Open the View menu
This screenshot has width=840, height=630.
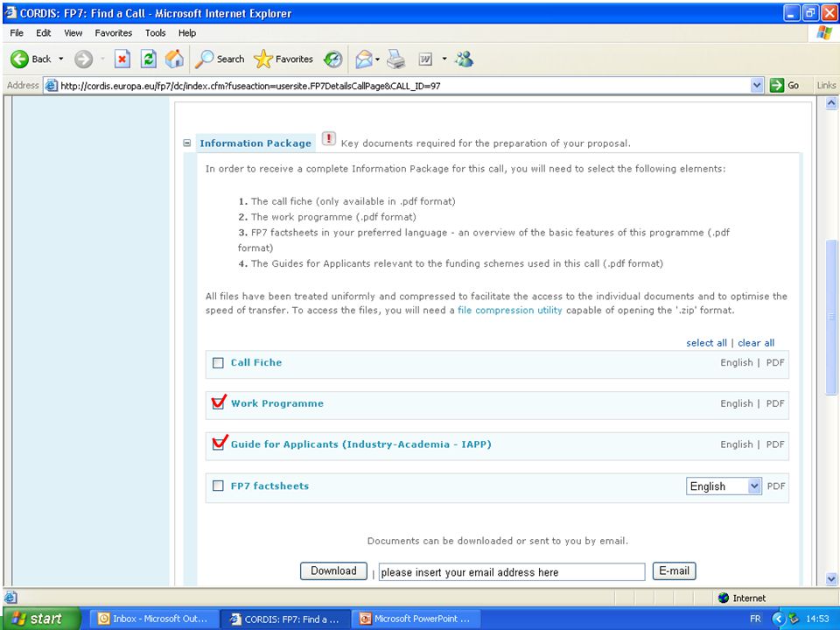point(73,32)
